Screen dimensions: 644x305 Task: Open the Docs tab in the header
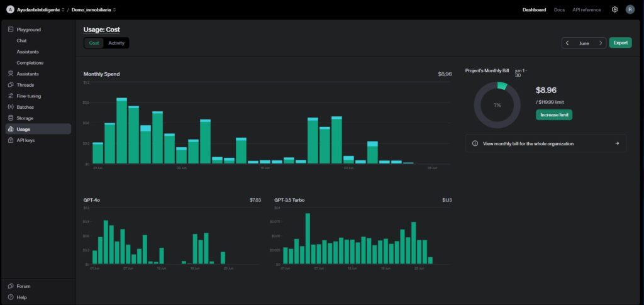[x=559, y=9]
